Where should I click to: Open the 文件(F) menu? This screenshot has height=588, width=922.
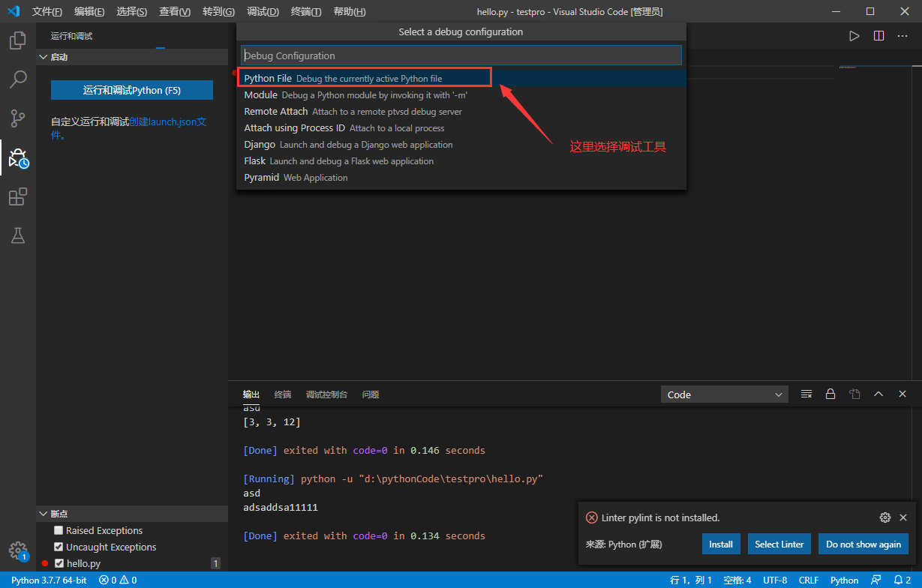click(x=47, y=12)
